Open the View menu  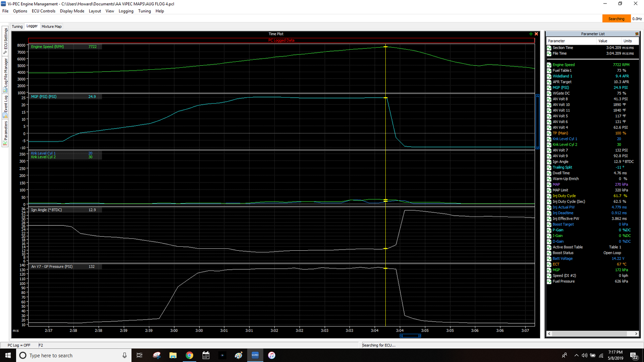click(110, 11)
